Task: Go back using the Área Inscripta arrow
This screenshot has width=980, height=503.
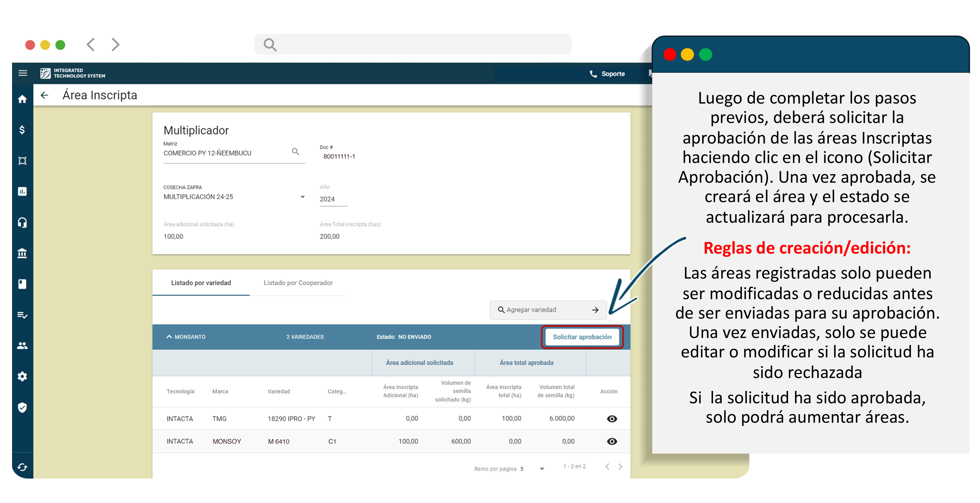Action: pos(44,95)
